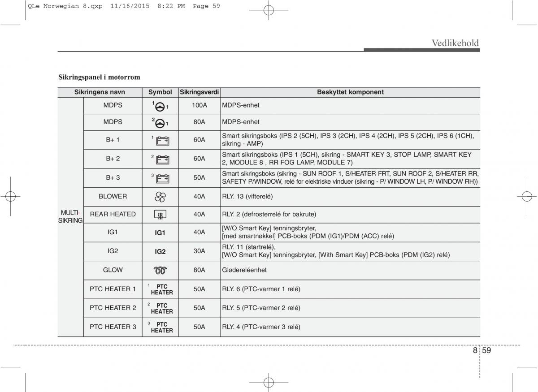
Task: Click the 'PTC HEATER 1' fuse name
Action: pyautogui.click(x=113, y=289)
